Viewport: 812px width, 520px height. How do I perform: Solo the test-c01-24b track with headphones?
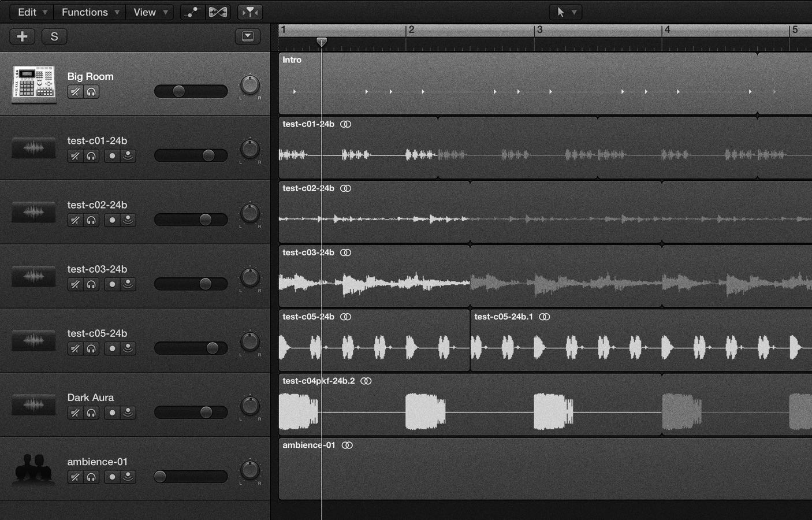click(x=91, y=156)
